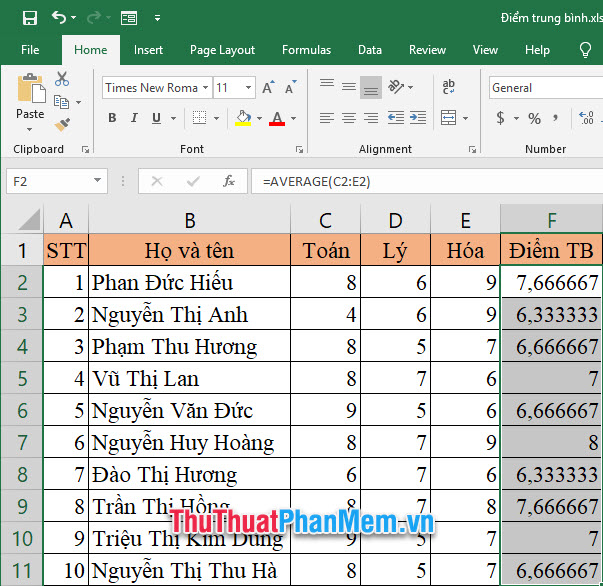Image resolution: width=603 pixels, height=586 pixels.
Task: Switch to the Home tab
Action: [91, 50]
